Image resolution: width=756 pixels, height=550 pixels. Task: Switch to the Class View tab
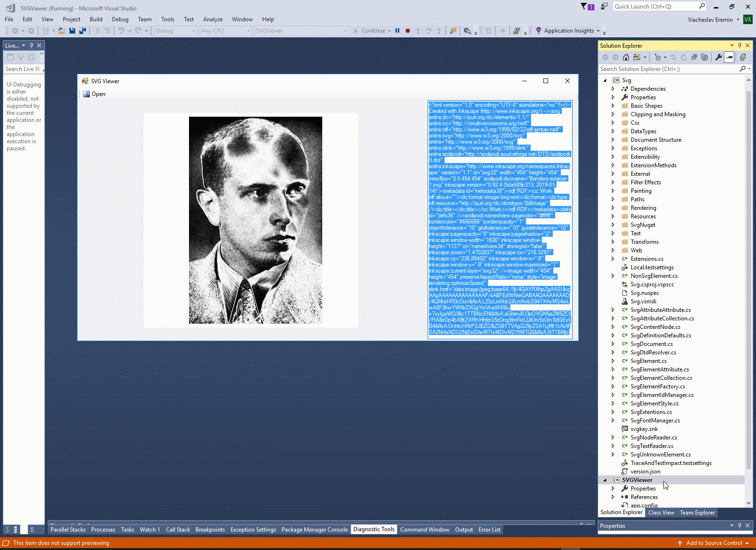pos(661,513)
